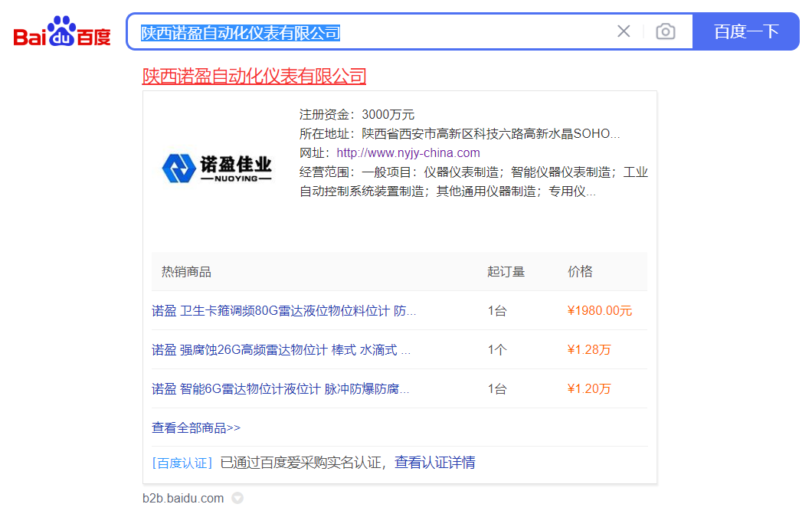Open the 智能6G雷达物位计液位计 product
Viewport: 812px width, 514px height.
(280, 389)
